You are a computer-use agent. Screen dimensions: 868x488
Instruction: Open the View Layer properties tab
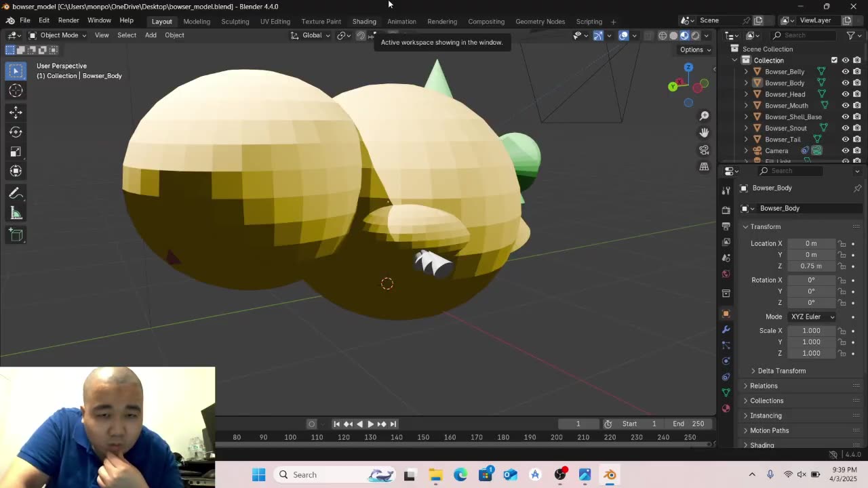click(x=726, y=242)
